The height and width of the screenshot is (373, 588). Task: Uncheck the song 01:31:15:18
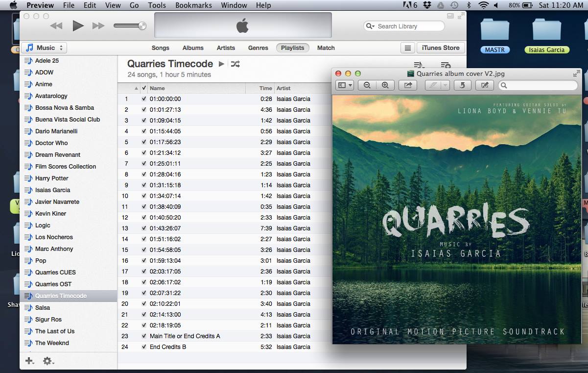[x=144, y=185]
